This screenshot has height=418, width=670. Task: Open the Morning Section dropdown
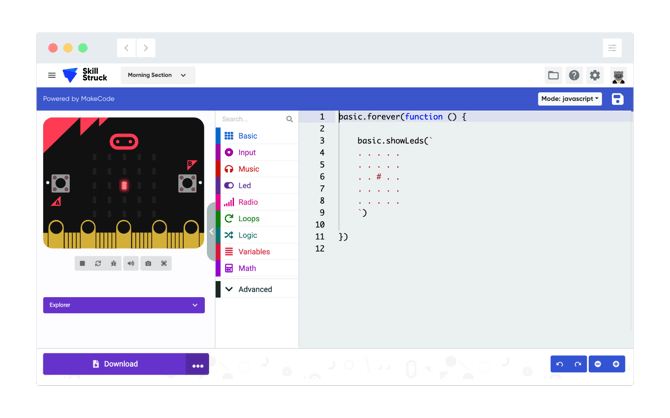tap(157, 75)
